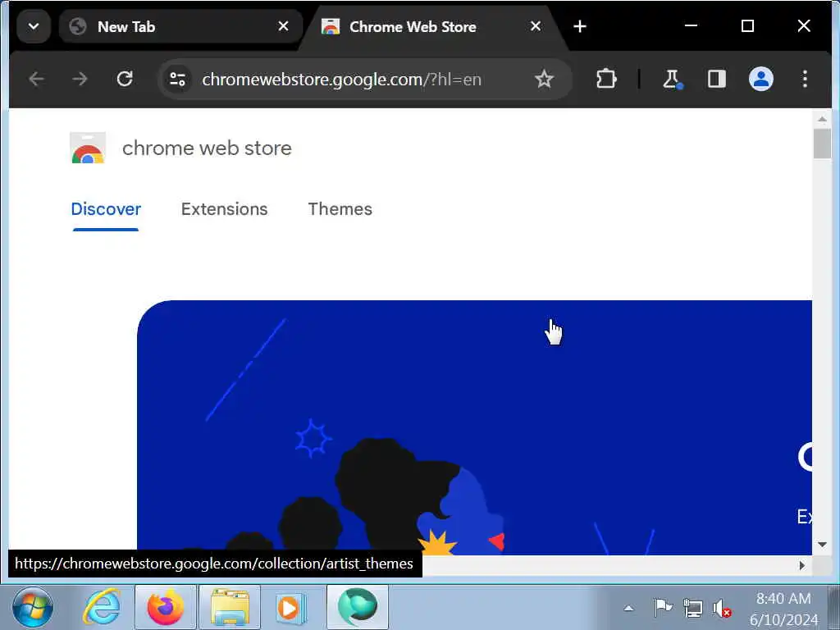Screen dimensions: 840x630
Task: Select the Chrome Web Store browser tab
Action: 433,27
